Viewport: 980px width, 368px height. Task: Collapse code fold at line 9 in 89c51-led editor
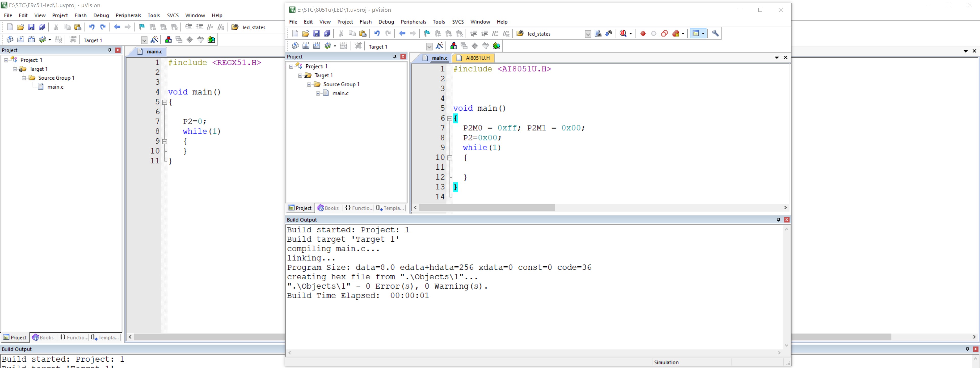tap(165, 141)
